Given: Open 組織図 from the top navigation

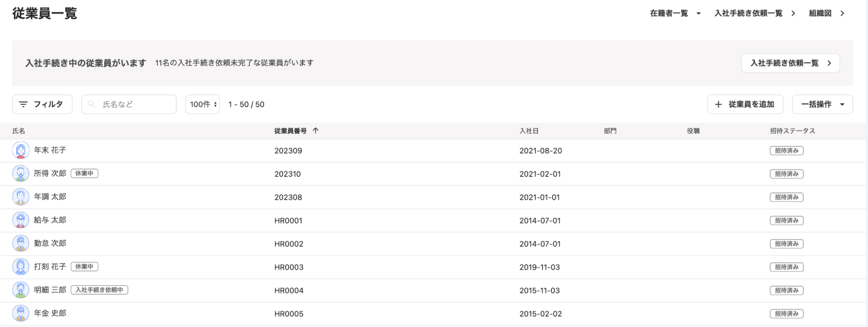Looking at the screenshot, I should coord(826,13).
